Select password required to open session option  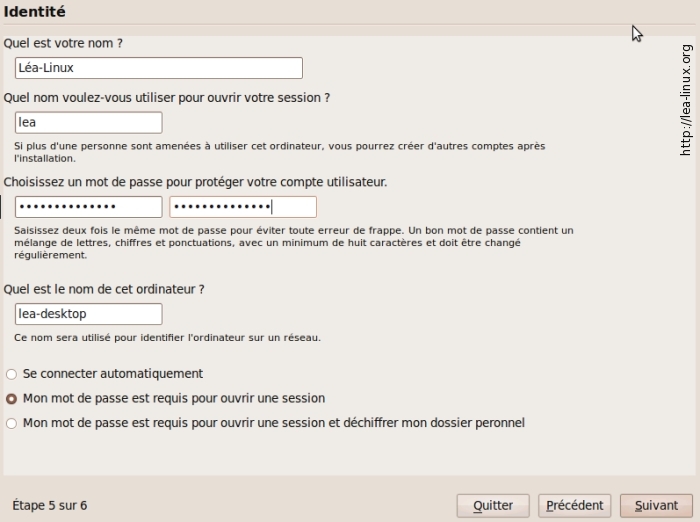[12, 398]
